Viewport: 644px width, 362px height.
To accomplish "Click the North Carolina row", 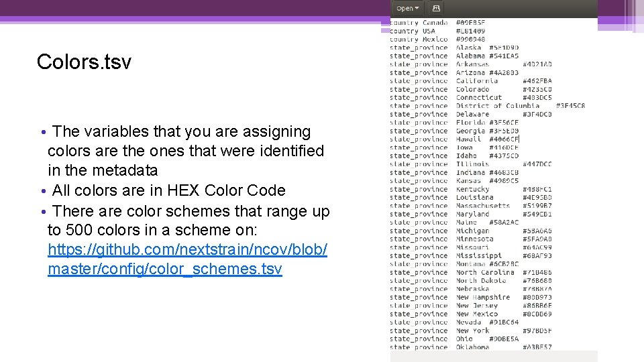I will click(471, 272).
